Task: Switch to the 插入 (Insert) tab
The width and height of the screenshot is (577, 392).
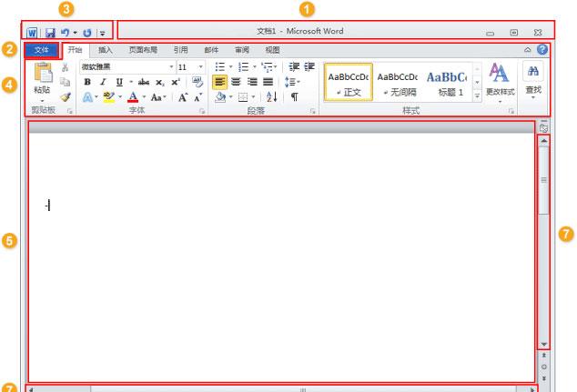Action: tap(106, 50)
